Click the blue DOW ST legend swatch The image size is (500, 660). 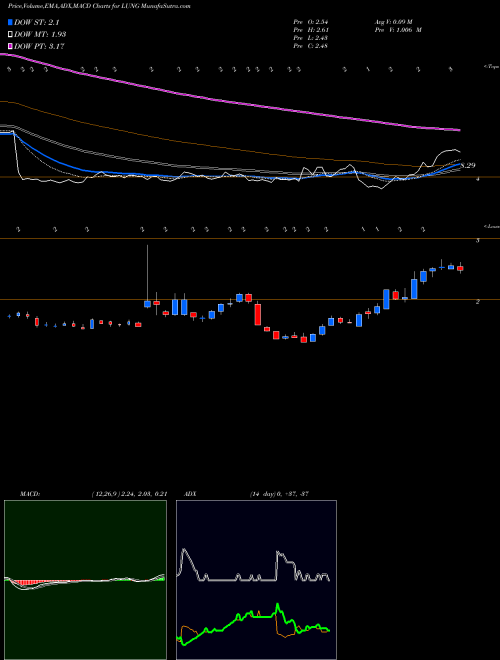[x=11, y=22]
